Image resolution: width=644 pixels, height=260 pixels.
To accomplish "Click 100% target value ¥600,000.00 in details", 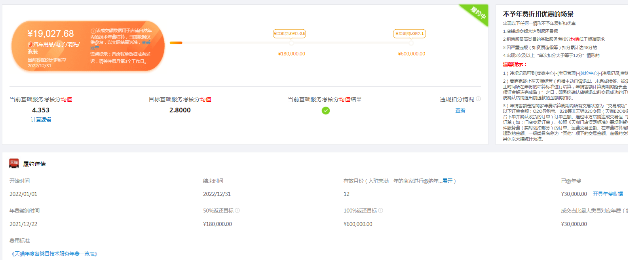I will point(358,224).
